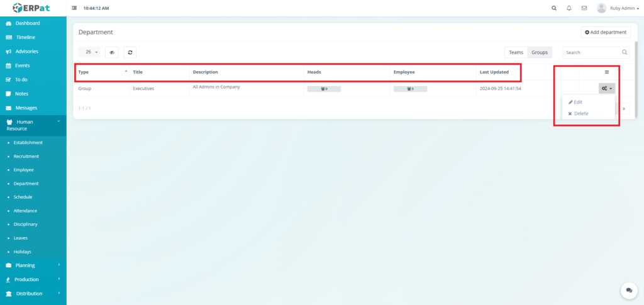Open Advisories in sidebar
The width and height of the screenshot is (644, 305).
point(26,52)
